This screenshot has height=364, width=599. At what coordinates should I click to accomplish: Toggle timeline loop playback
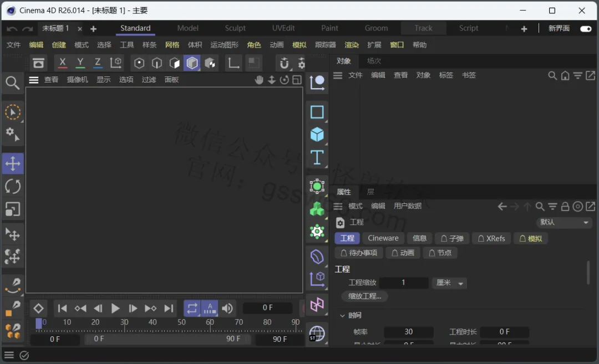click(x=192, y=308)
